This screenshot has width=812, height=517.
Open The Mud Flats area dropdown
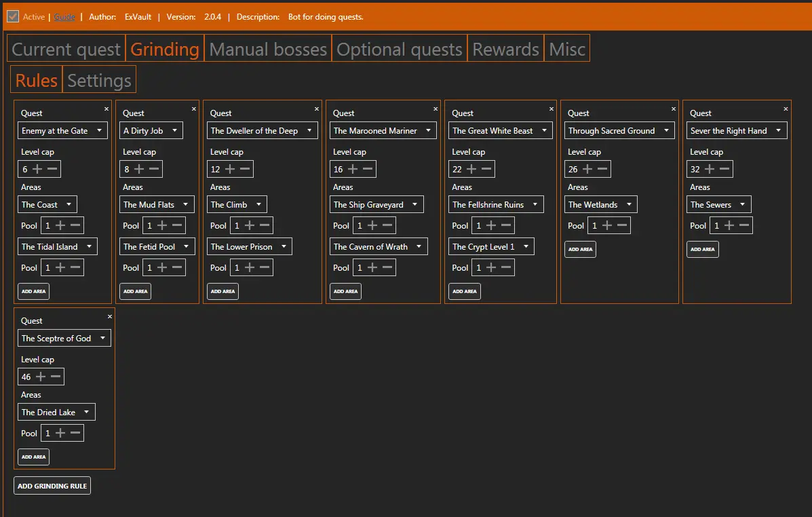click(157, 205)
